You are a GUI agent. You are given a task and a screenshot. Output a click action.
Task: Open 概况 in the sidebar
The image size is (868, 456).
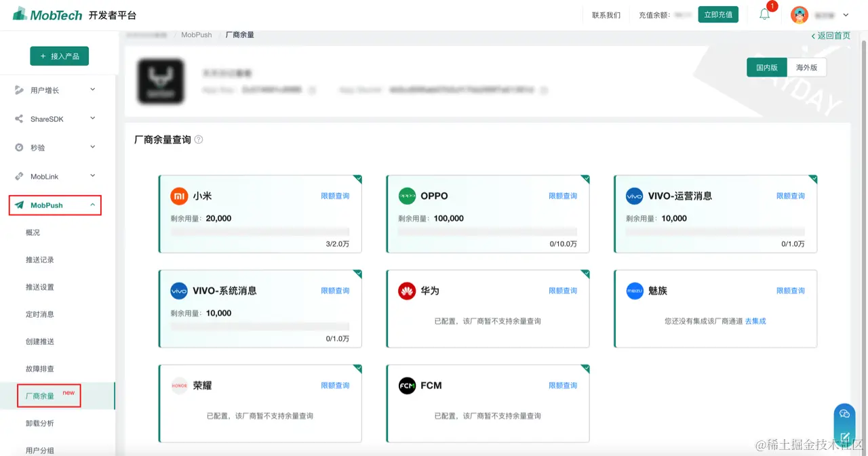33,232
